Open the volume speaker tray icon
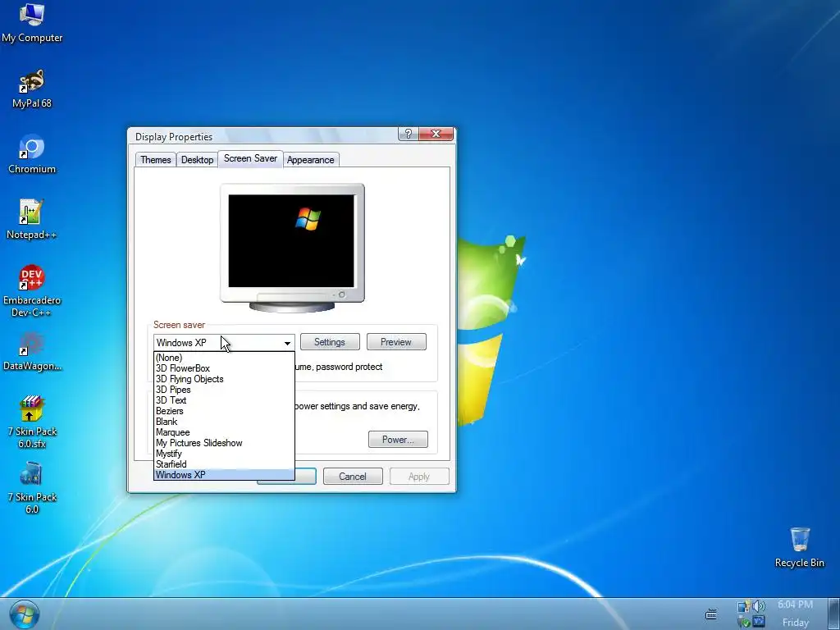 click(759, 606)
